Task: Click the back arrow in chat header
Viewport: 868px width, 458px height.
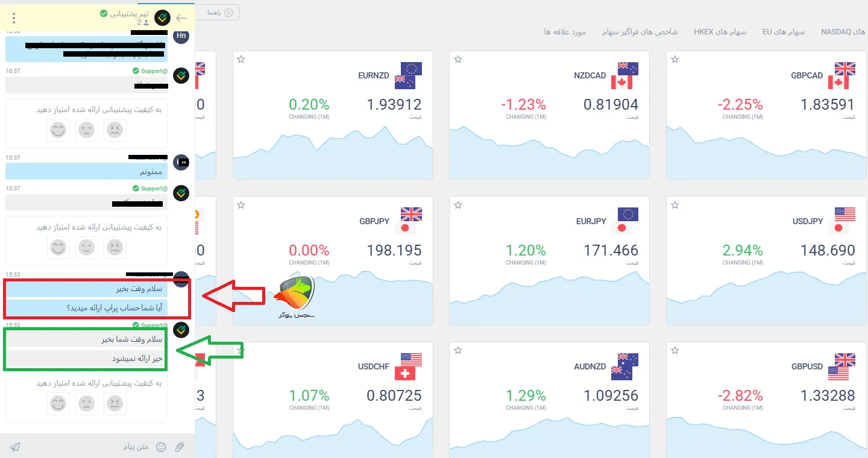Action: tap(181, 18)
